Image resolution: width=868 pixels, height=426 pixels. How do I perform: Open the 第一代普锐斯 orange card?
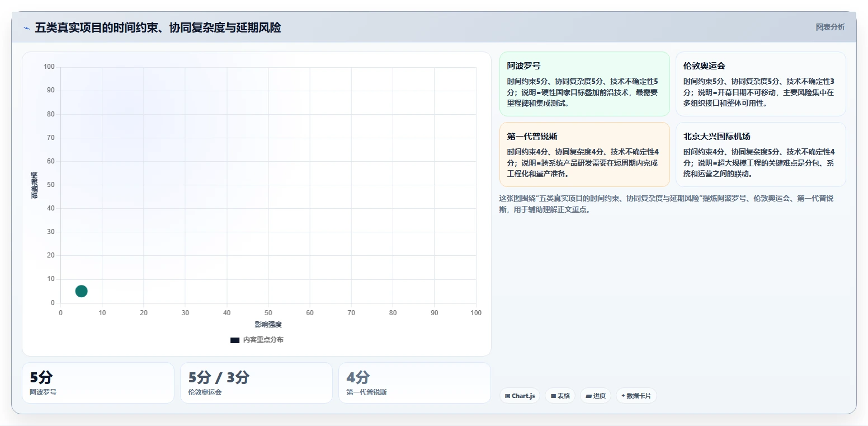pos(584,155)
